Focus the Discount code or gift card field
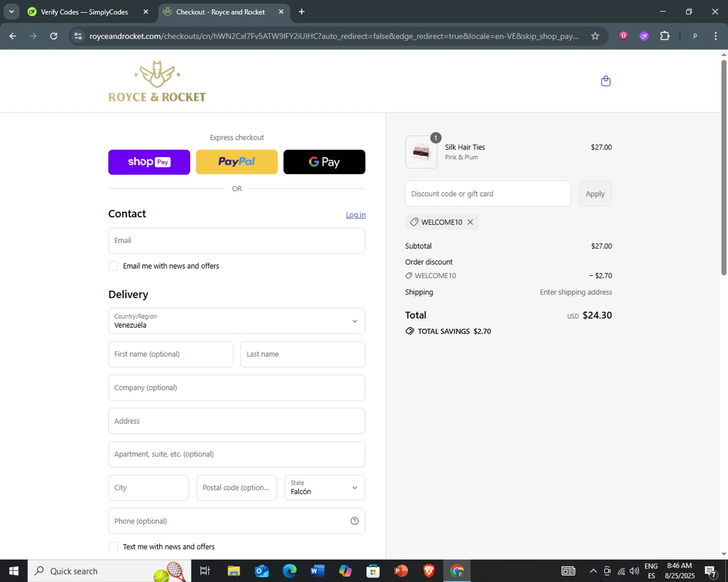The height and width of the screenshot is (582, 728). tap(488, 194)
